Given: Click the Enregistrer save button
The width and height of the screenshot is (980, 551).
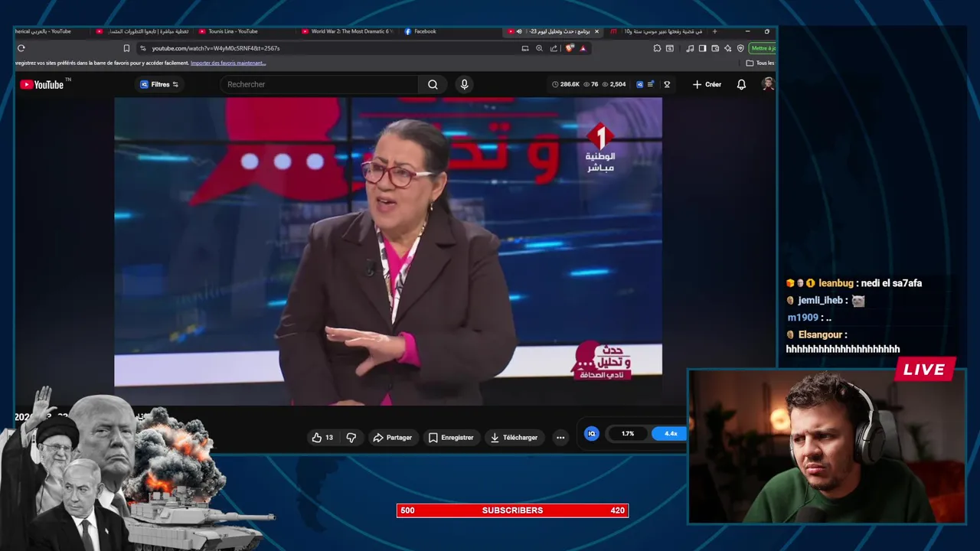Looking at the screenshot, I should pos(451,437).
